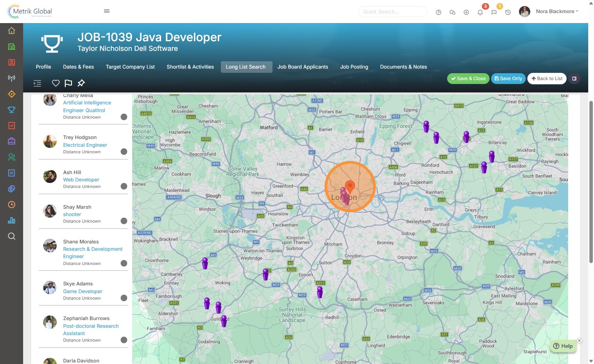Open notifications bell icon
Image resolution: width=594 pixels, height=364 pixels.
coord(480,12)
